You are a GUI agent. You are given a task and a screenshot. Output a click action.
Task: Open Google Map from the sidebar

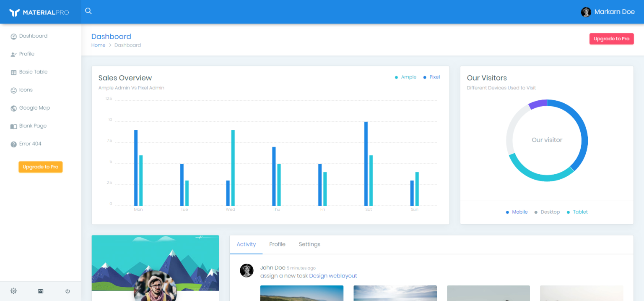click(13, 108)
